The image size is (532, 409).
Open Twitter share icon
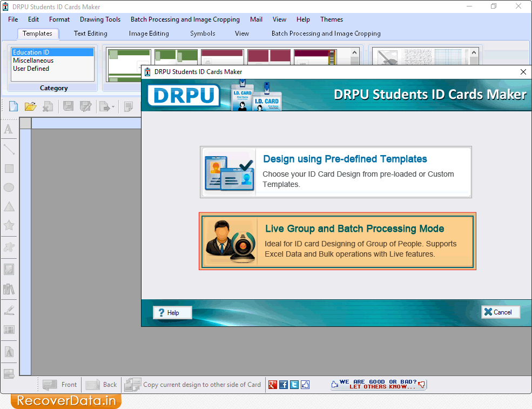pos(294,385)
